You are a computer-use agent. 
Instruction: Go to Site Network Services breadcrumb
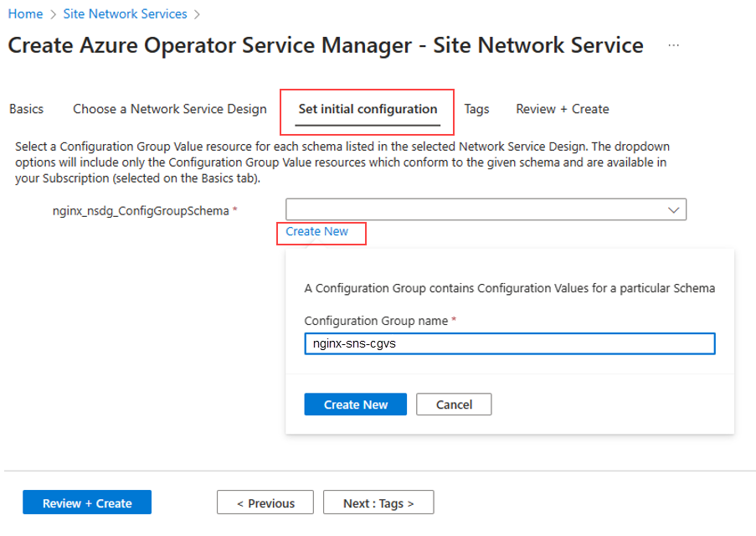[x=125, y=14]
